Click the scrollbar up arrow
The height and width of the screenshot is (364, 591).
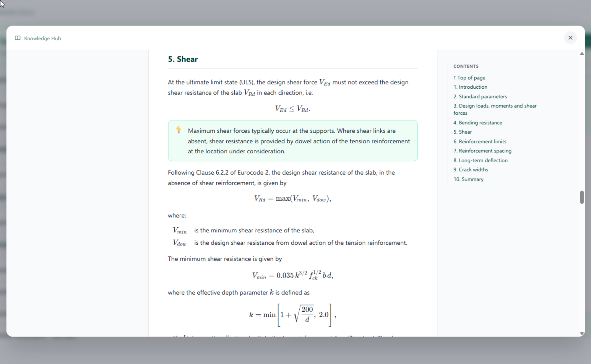tap(582, 53)
